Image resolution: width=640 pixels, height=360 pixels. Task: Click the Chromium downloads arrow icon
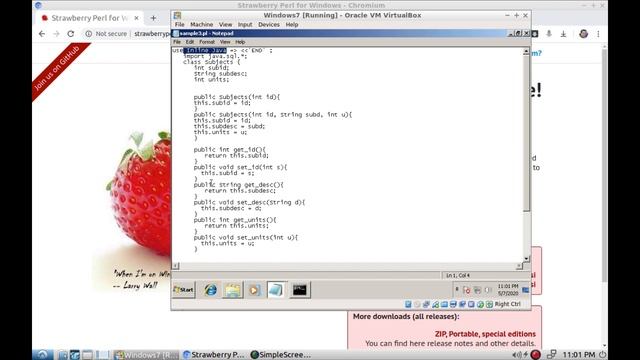tap(563, 34)
